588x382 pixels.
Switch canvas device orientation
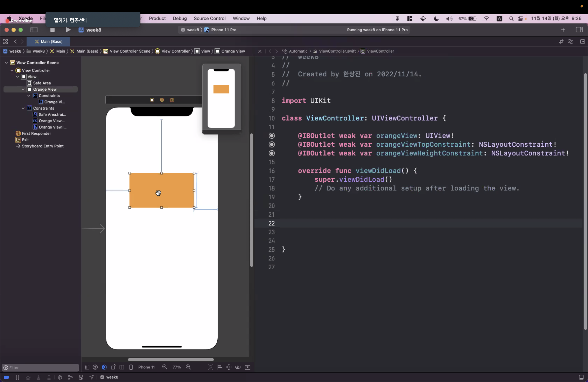click(113, 367)
